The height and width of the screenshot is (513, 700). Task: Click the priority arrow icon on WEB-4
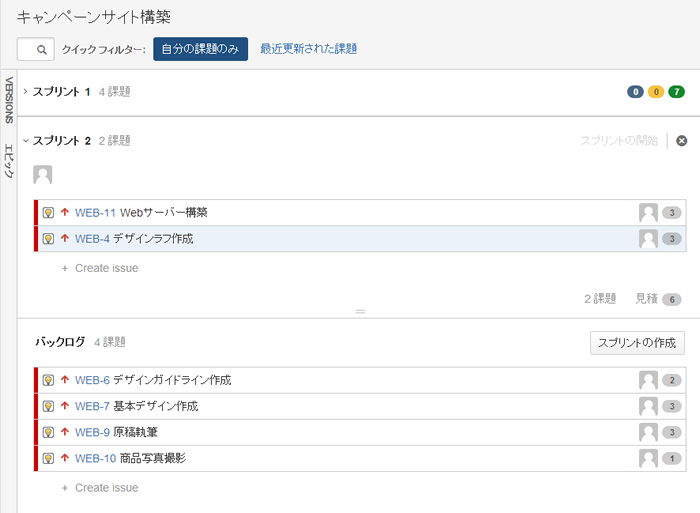[64, 239]
